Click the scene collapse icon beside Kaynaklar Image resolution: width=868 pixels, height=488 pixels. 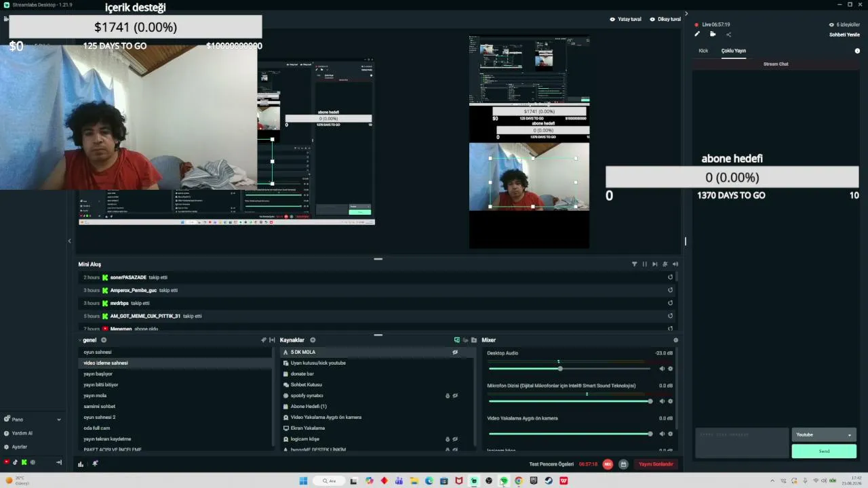pyautogui.click(x=272, y=340)
